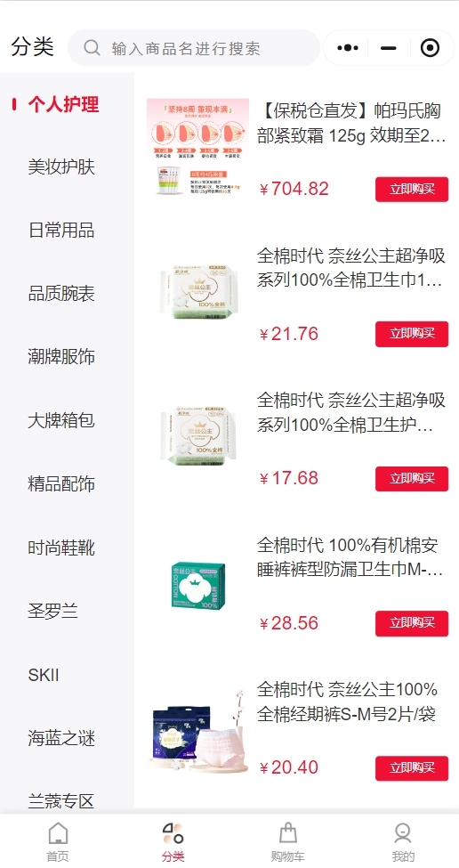
Task: Open the 帕玛氏胸部紧致霜 product title
Action: [x=351, y=124]
